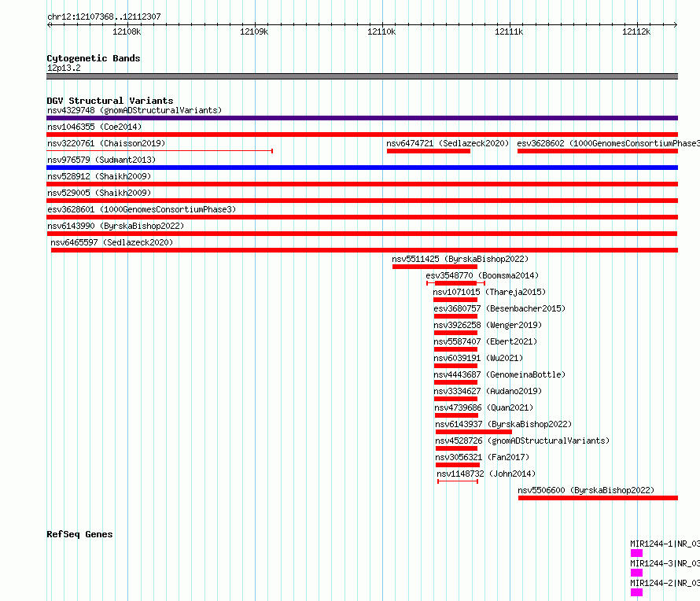Screen dimensions: 700x601
Task: Open nsv528912 (Shaikh2009) label
Action: pyautogui.click(x=99, y=176)
